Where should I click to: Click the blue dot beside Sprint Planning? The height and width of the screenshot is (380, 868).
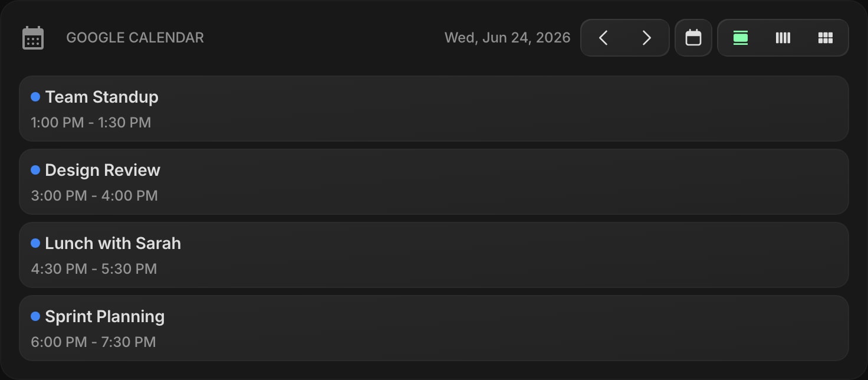[x=35, y=316]
